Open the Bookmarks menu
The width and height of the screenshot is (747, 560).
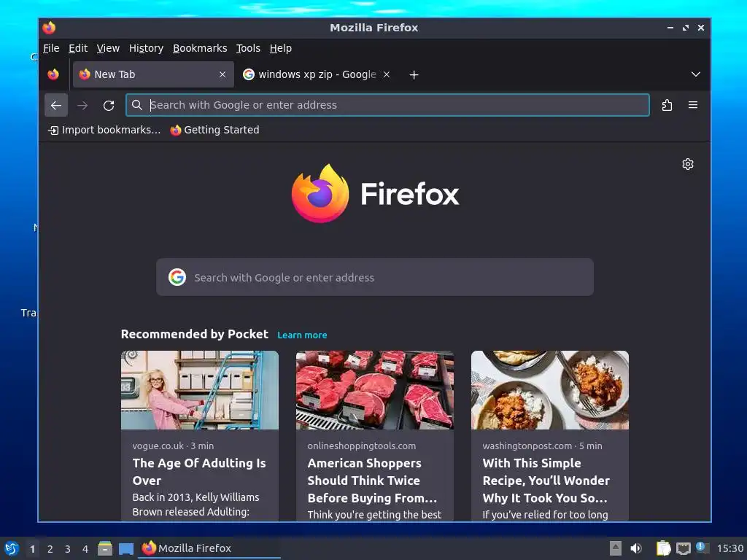coord(200,49)
